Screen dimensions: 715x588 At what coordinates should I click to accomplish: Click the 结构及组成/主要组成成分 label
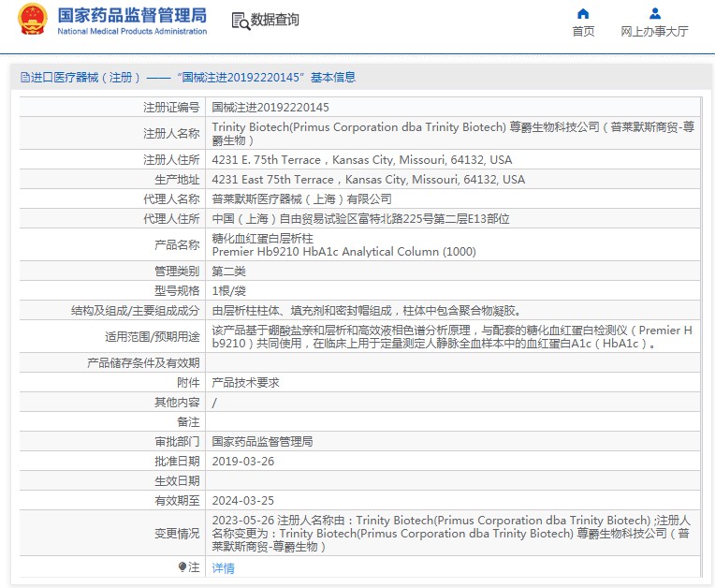[136, 311]
